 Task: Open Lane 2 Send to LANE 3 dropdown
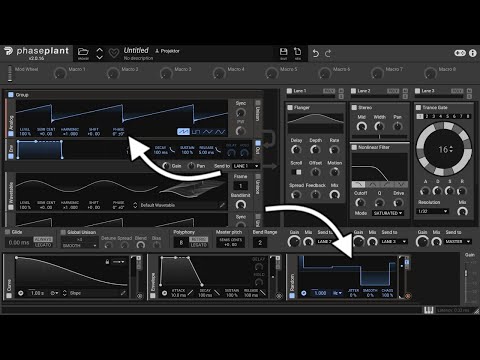click(x=394, y=241)
